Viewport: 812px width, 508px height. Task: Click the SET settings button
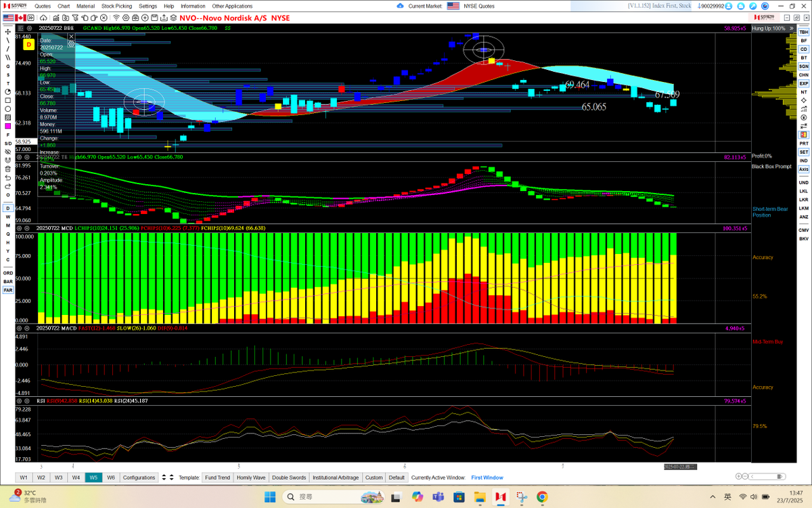pos(803,152)
